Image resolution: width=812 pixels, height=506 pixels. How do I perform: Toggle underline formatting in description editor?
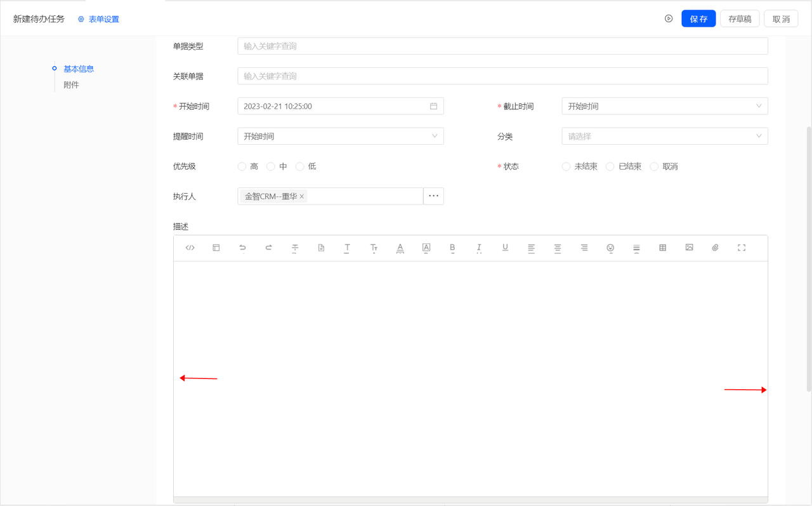pos(505,248)
